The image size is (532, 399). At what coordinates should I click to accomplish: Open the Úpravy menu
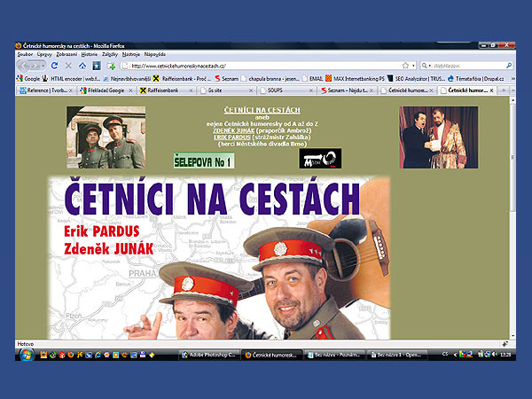tap(44, 54)
